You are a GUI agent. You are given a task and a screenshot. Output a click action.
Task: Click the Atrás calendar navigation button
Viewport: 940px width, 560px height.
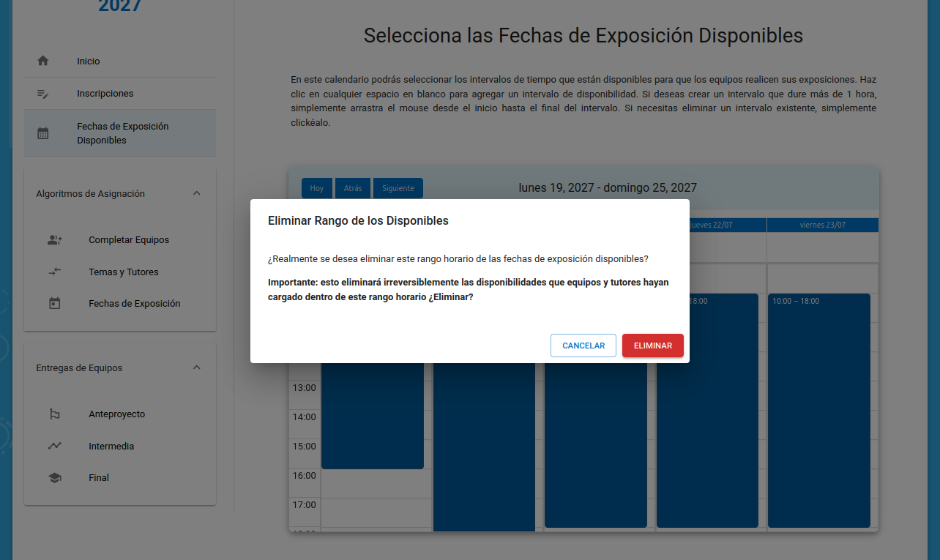pyautogui.click(x=353, y=188)
